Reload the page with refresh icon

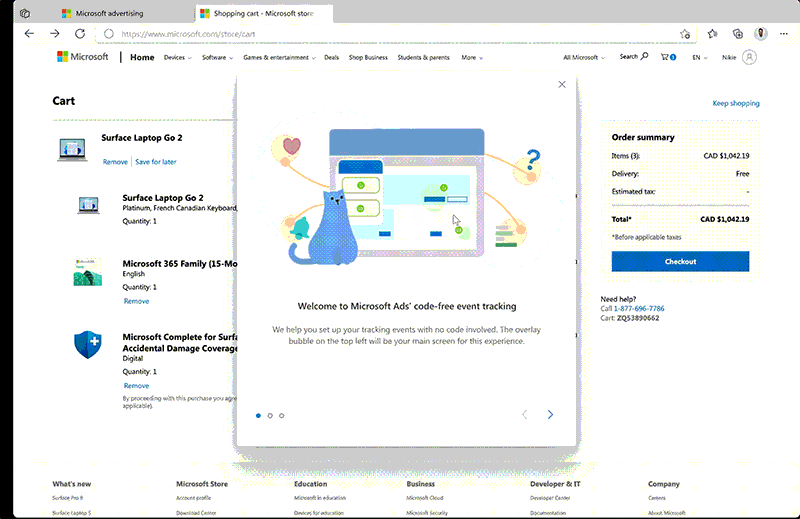coord(80,34)
